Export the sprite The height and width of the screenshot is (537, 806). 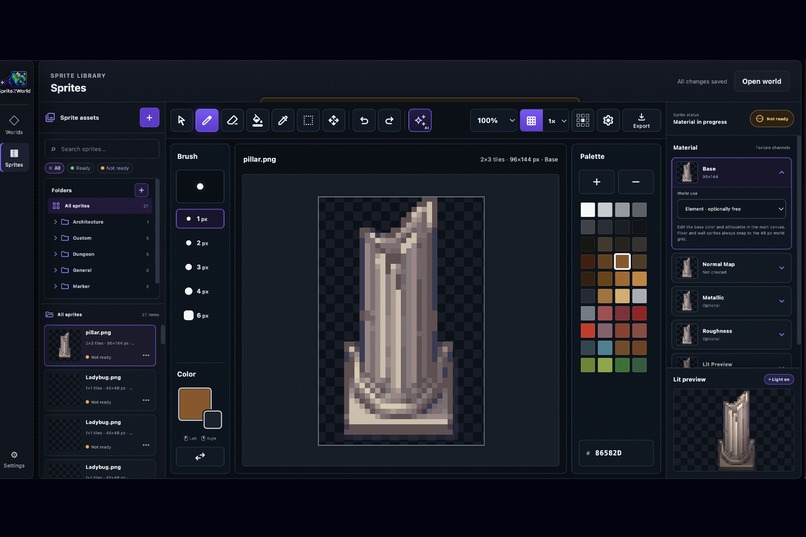coord(641,120)
